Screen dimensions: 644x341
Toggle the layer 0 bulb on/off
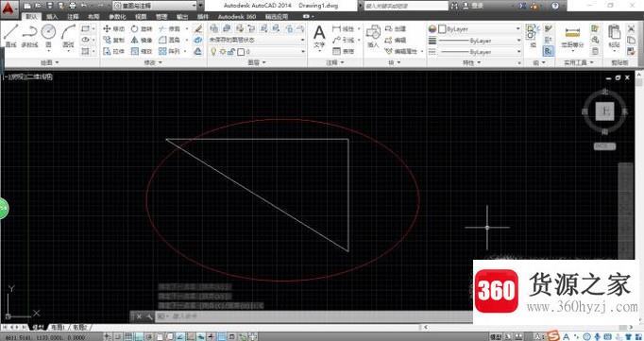(x=213, y=52)
